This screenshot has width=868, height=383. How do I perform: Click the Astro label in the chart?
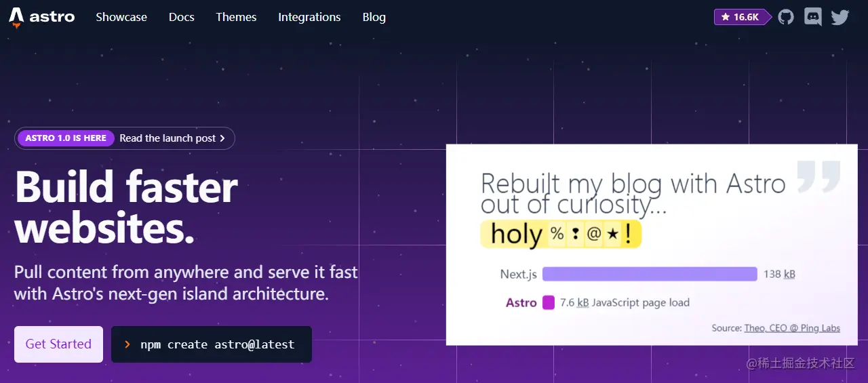click(x=521, y=302)
